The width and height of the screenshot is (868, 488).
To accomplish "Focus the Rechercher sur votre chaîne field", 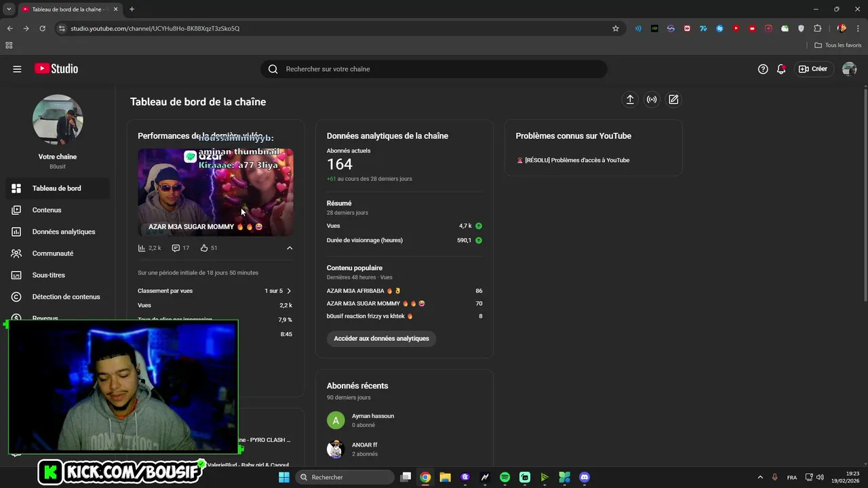I will 434,69.
